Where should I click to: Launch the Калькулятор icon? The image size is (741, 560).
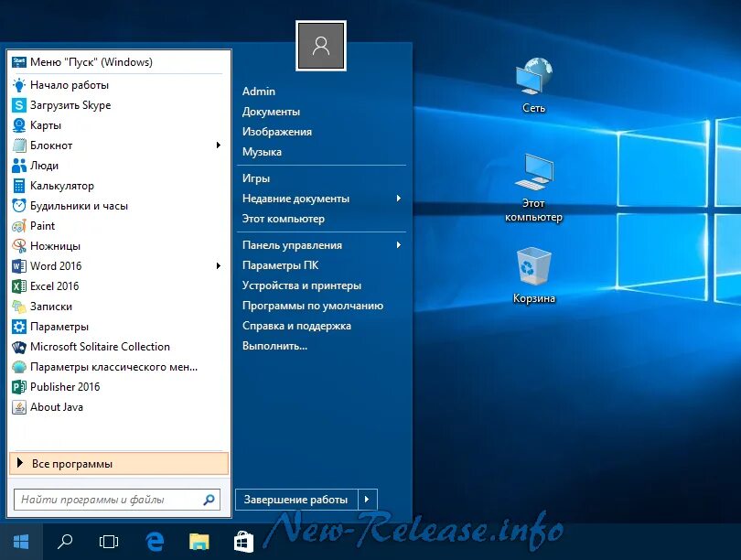tap(19, 186)
